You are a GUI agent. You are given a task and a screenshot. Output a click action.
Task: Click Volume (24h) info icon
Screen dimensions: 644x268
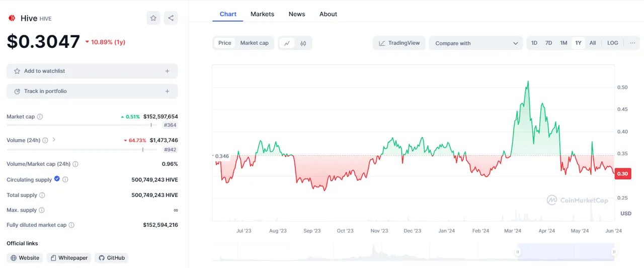pos(45,141)
